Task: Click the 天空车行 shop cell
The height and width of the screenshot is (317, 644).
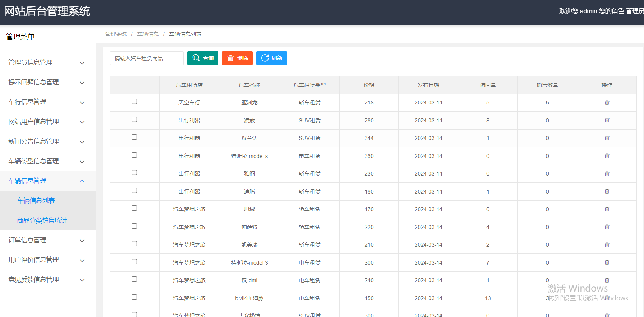Action: (x=189, y=103)
